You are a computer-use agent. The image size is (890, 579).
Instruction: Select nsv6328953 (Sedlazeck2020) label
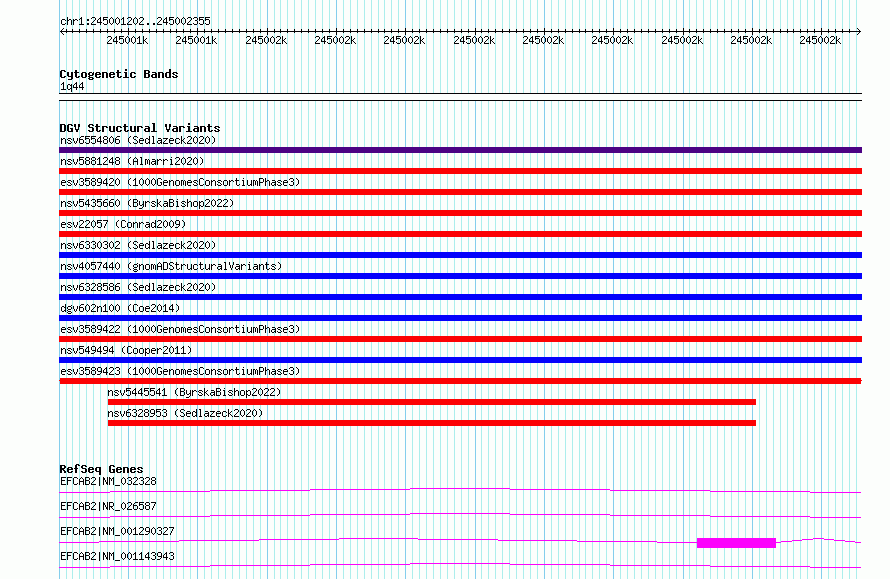(185, 413)
